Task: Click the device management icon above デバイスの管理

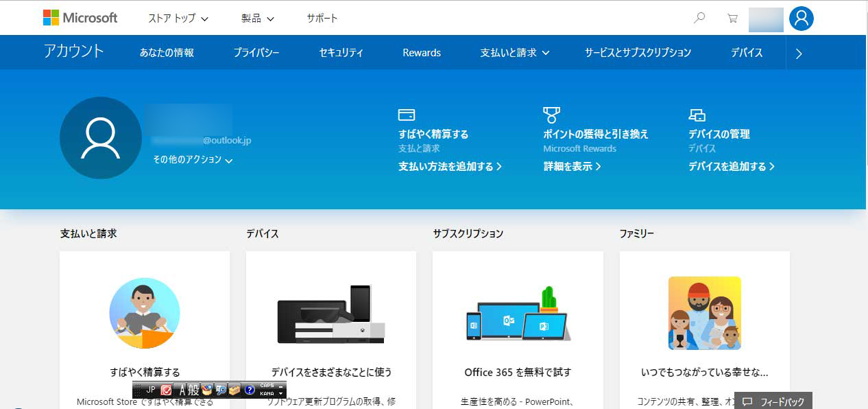Action: pos(697,115)
